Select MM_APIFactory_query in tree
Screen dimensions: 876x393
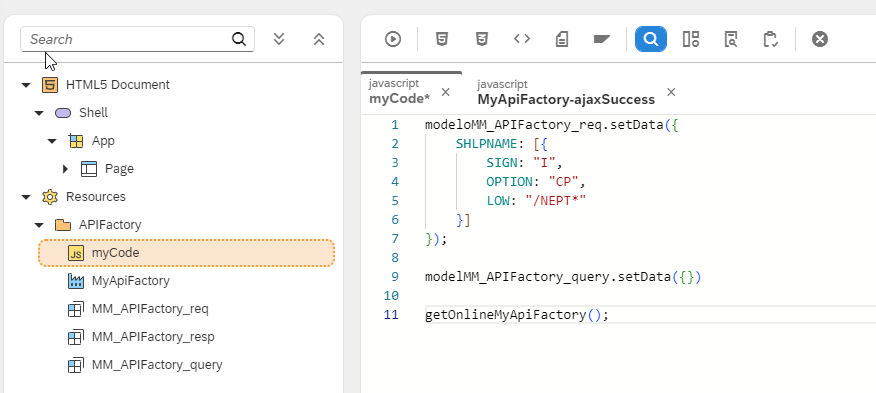[x=157, y=364]
